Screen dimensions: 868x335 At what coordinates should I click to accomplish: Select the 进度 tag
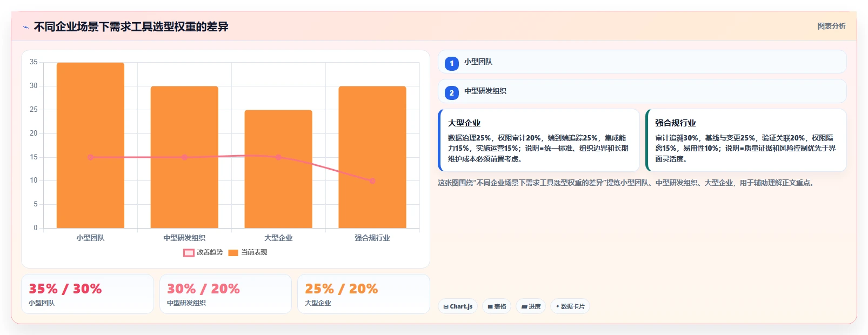click(531, 306)
